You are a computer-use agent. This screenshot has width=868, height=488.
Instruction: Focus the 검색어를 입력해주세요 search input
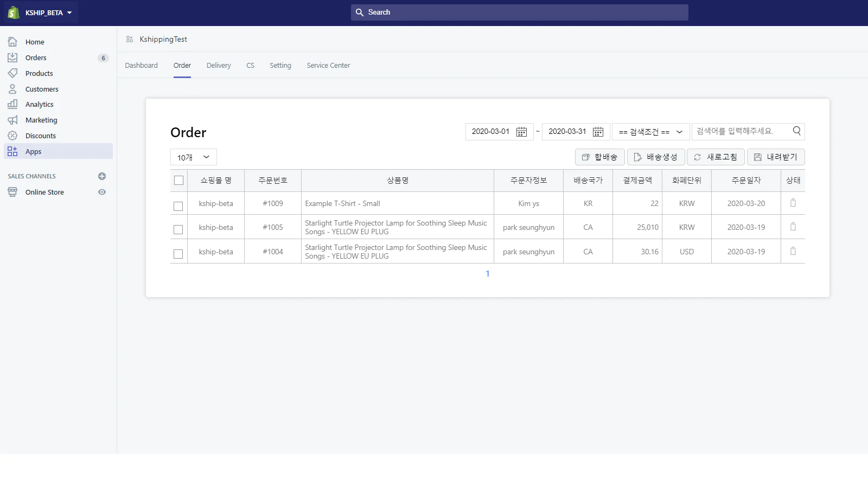(740, 131)
